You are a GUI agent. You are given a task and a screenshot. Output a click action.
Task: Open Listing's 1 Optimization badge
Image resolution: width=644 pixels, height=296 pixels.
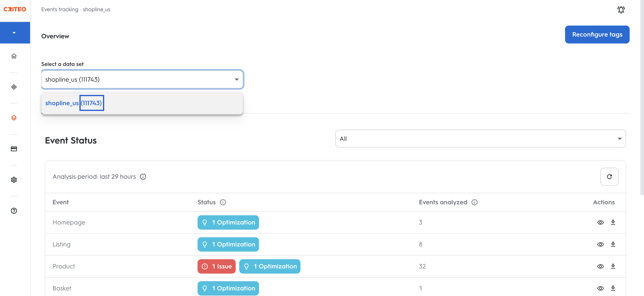click(x=228, y=244)
